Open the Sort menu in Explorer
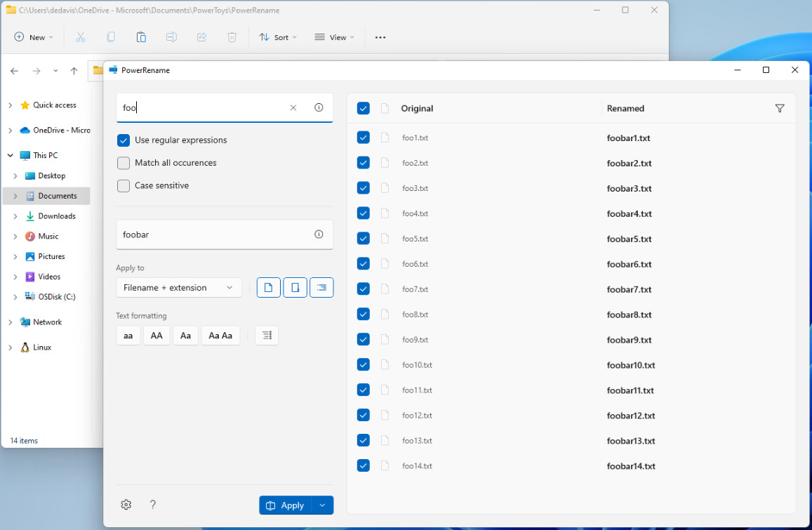The image size is (812, 530). pos(278,37)
